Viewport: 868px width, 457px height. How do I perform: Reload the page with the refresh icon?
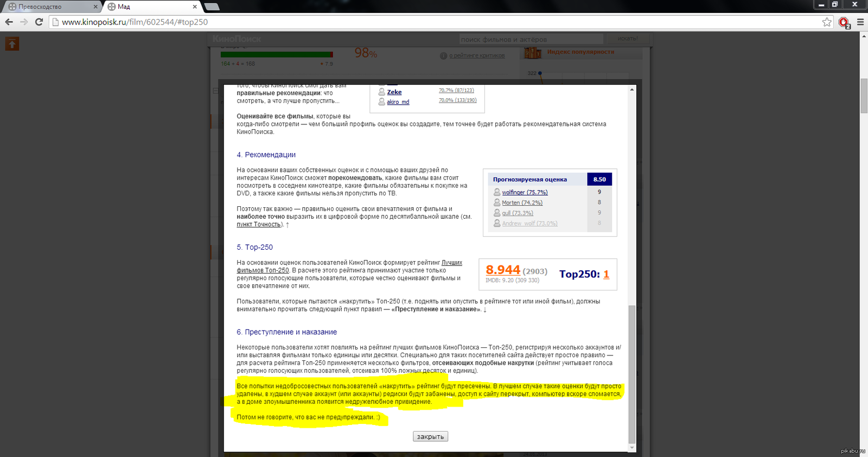(x=39, y=22)
